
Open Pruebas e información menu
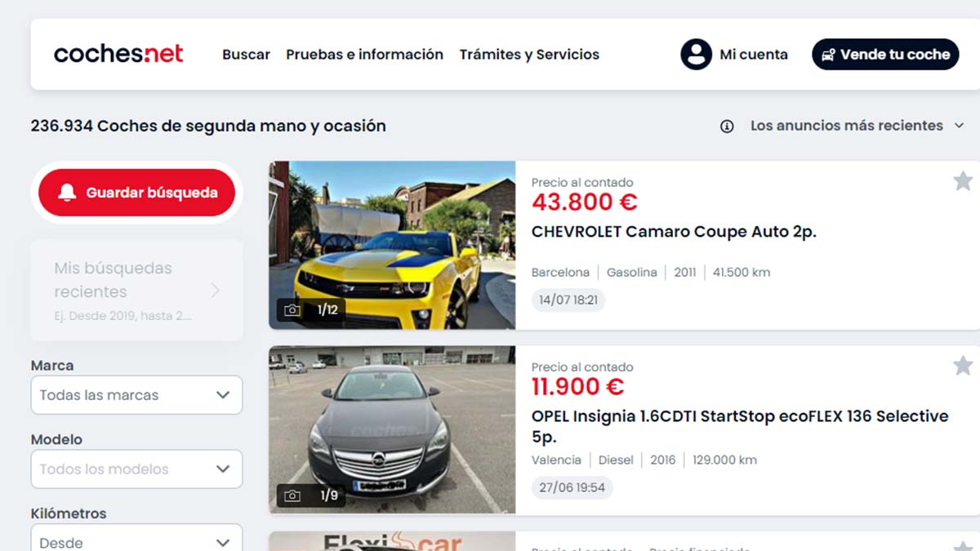tap(364, 55)
